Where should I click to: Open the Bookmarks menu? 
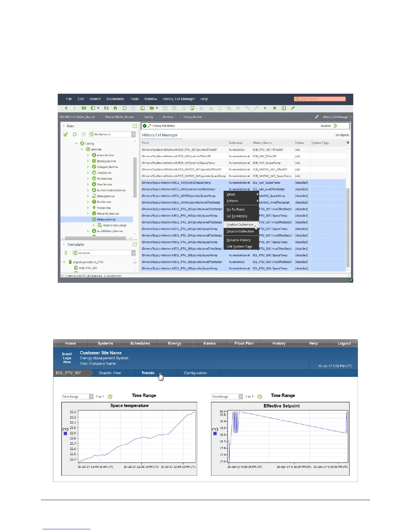tap(115, 99)
